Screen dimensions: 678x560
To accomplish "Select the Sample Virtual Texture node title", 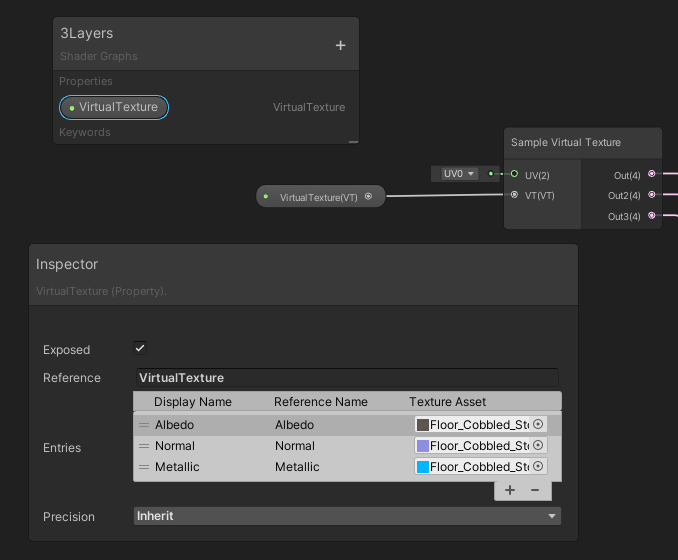I will pos(566,142).
